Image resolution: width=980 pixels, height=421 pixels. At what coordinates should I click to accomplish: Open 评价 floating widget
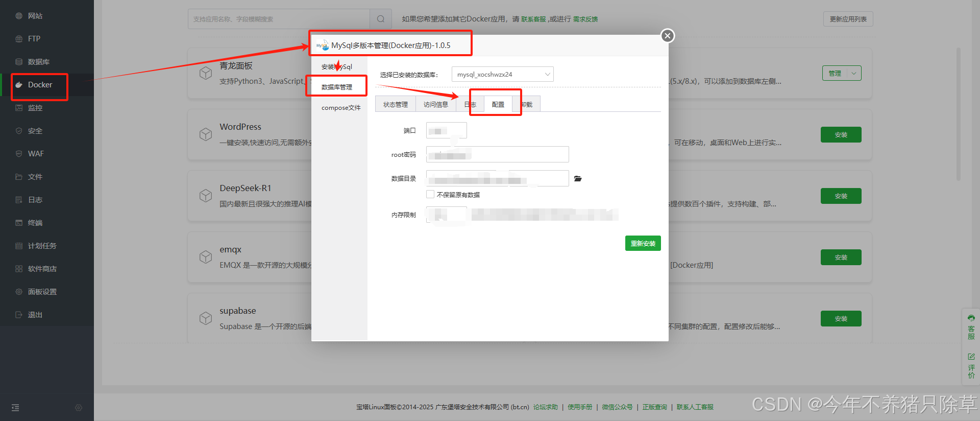[x=971, y=365]
